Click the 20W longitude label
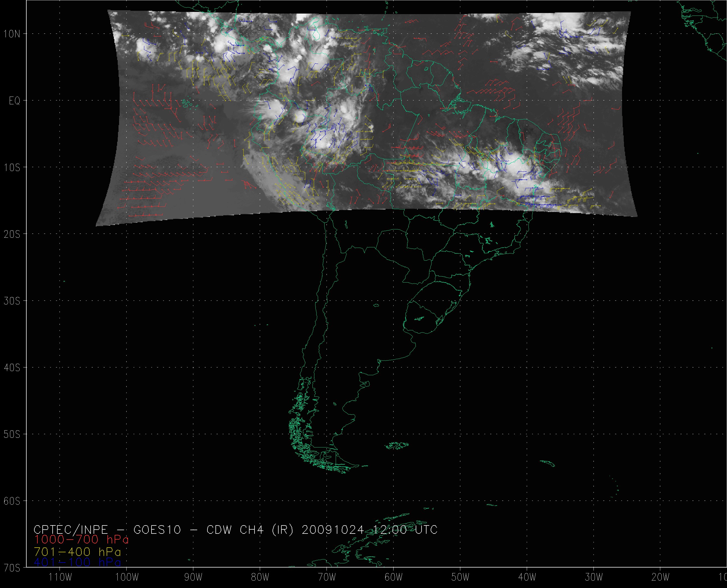 click(x=661, y=577)
